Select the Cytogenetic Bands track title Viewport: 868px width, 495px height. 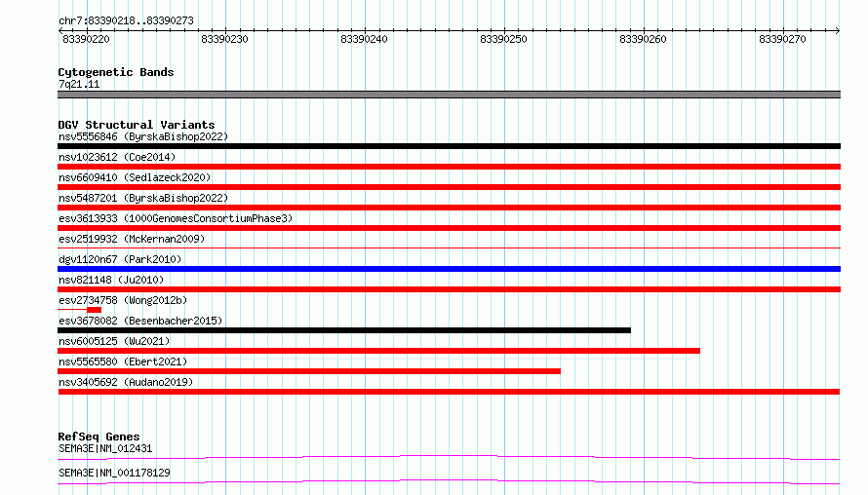coord(116,72)
